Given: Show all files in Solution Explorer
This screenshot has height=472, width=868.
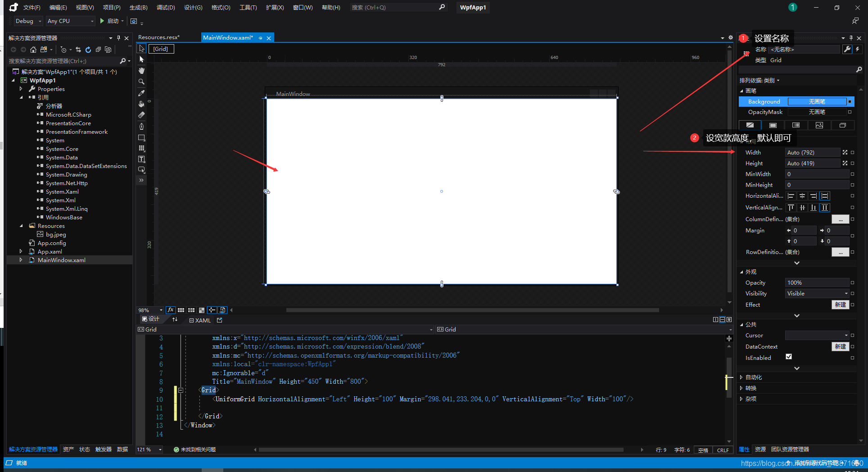Looking at the screenshot, I should (108, 50).
